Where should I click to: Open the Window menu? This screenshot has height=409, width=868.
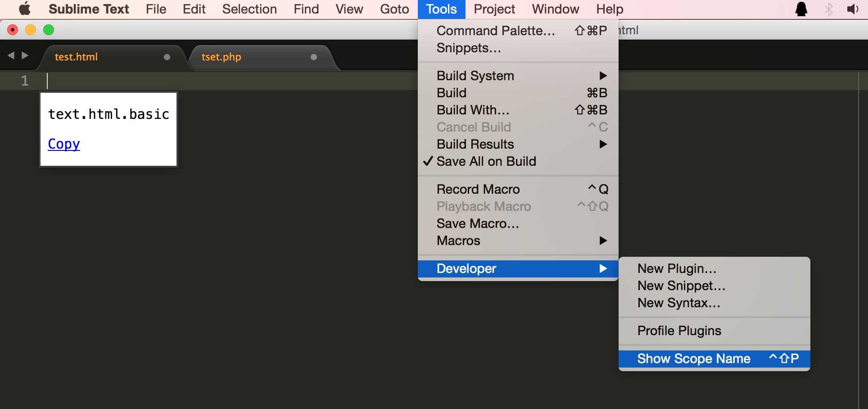click(x=556, y=9)
